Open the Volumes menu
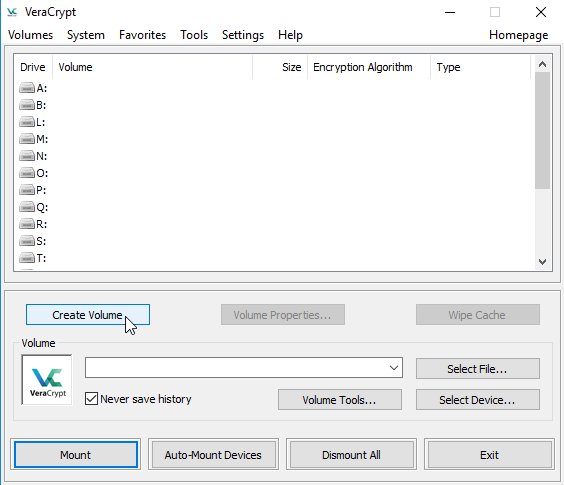 (x=31, y=35)
